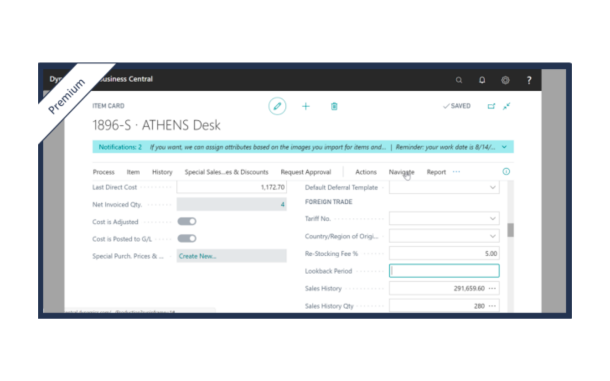Click the vertical scrollbar thumb

pyautogui.click(x=510, y=230)
